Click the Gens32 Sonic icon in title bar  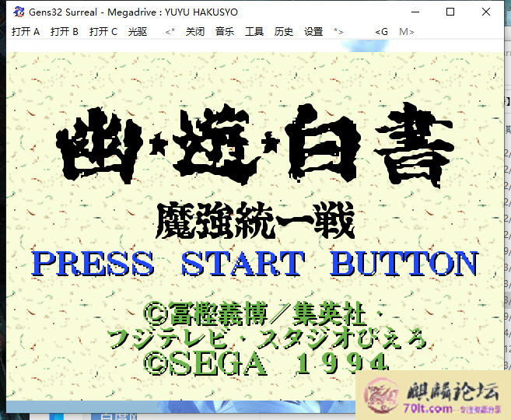point(19,12)
